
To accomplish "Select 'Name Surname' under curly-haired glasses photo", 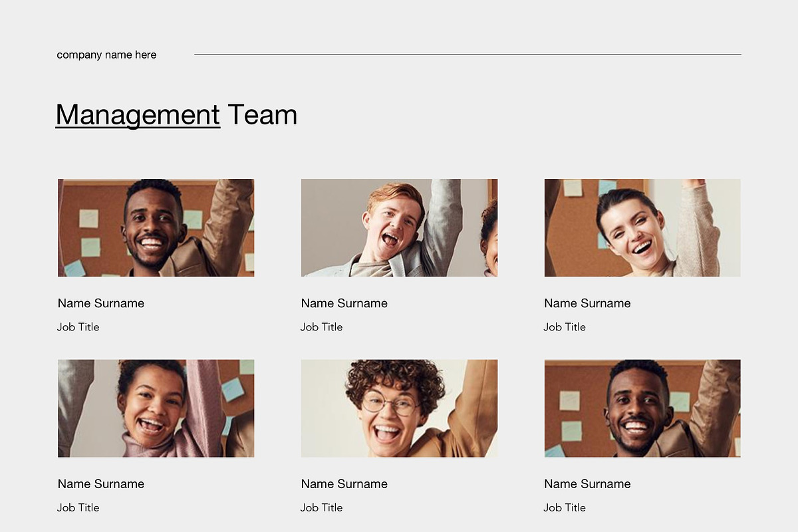I will click(344, 484).
